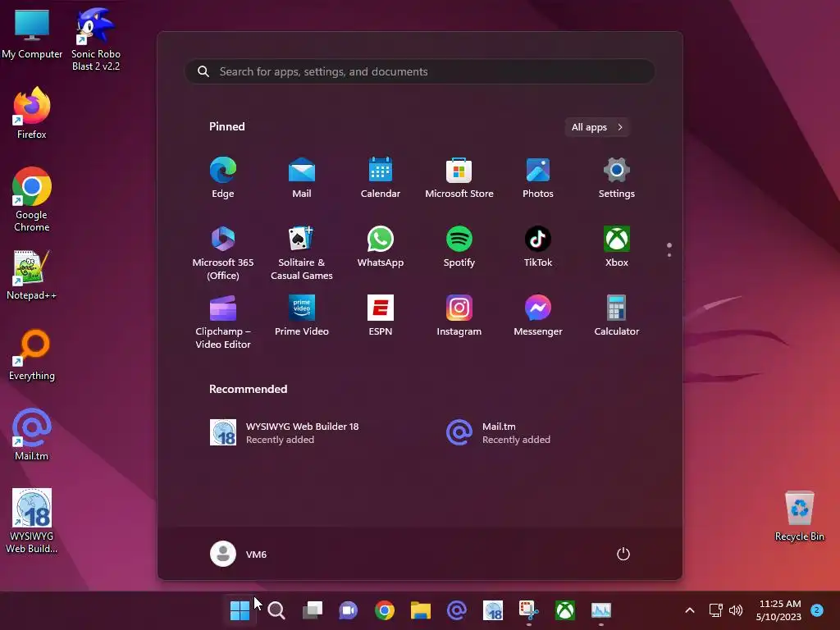Click the Start menu search field

click(419, 71)
